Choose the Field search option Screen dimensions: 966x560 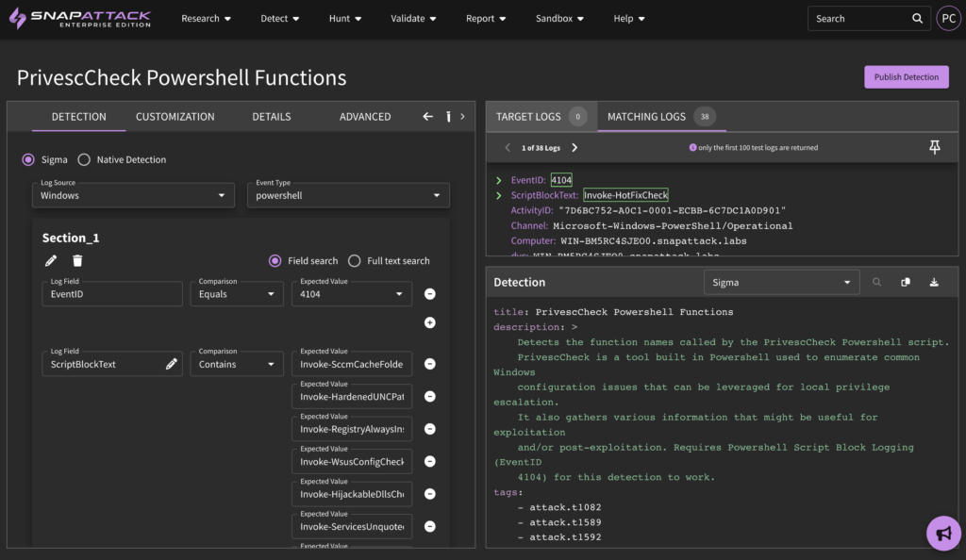(275, 261)
